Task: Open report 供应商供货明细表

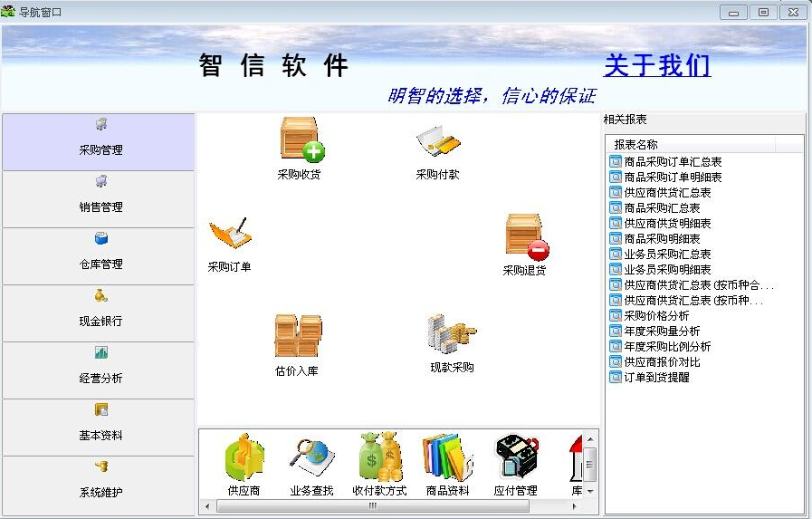Action: pyautogui.click(x=667, y=224)
